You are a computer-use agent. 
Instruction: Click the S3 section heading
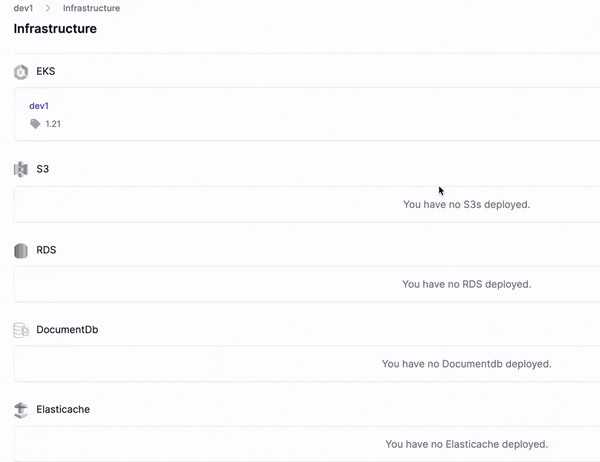42,169
